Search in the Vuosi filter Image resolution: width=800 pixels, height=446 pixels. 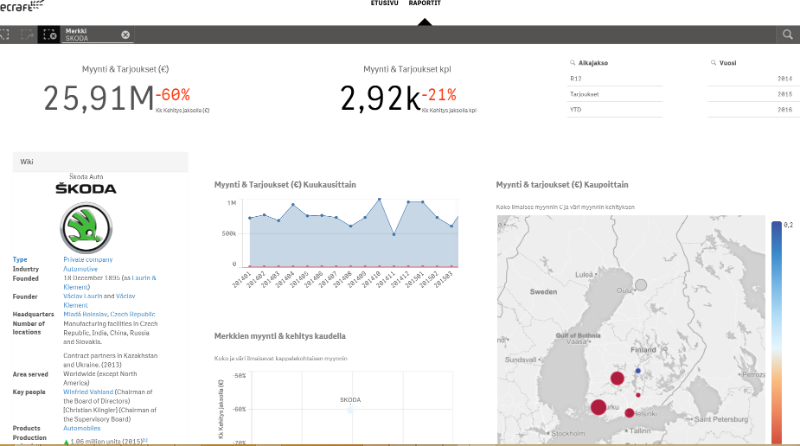[713, 63]
